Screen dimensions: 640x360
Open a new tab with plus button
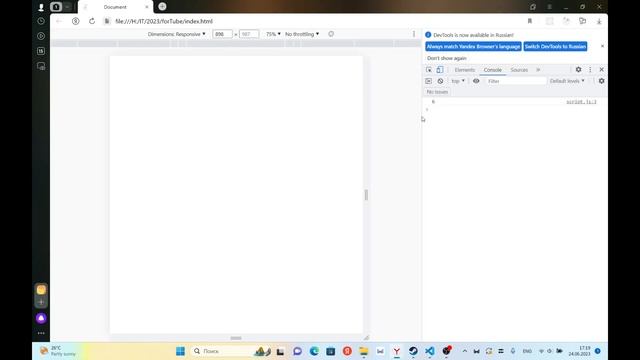tap(162, 7)
